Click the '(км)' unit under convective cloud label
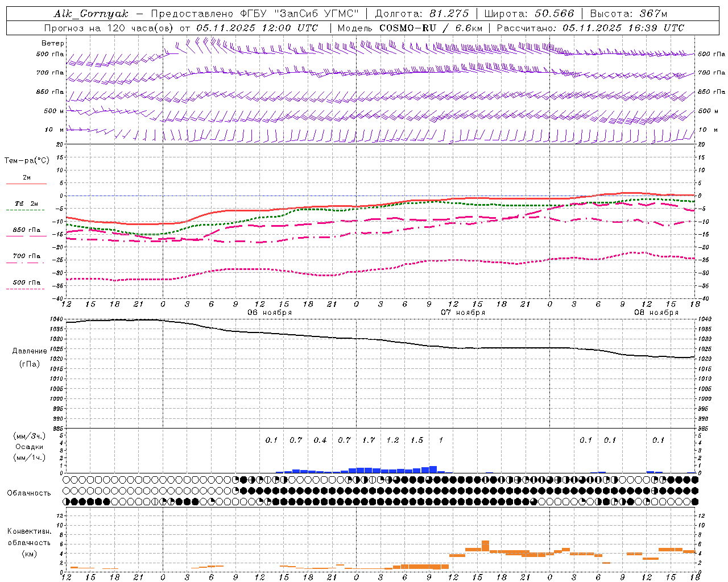The width and height of the screenshot is (728, 582). click(29, 554)
